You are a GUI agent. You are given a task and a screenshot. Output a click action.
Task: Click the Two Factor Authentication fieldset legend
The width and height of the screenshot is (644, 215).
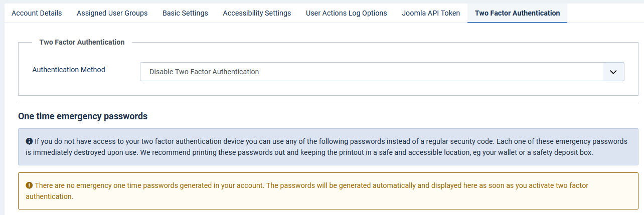coord(82,42)
